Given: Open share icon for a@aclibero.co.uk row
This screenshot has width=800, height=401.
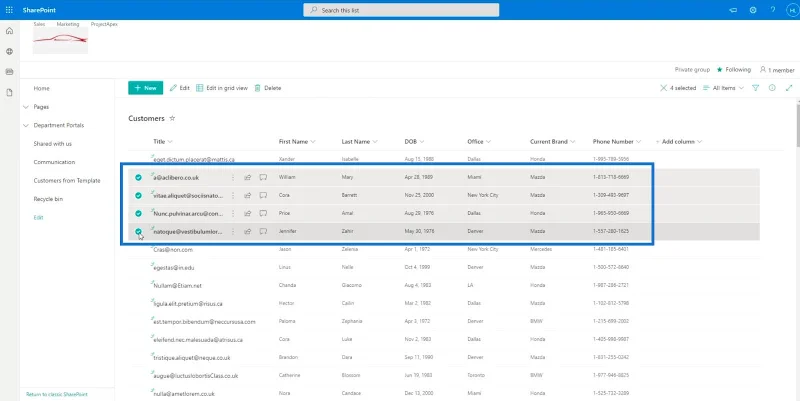Looking at the screenshot, I should click(247, 178).
